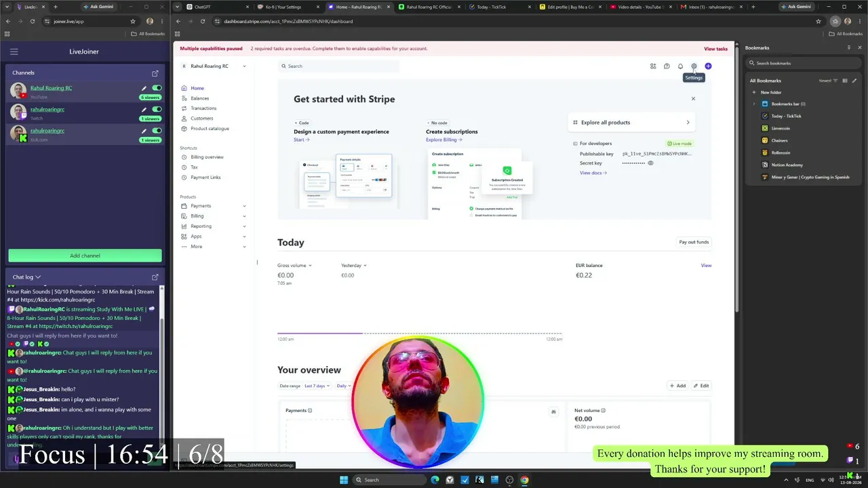Open the Newest sort dropdown in Bookmarks

pyautogui.click(x=828, y=81)
